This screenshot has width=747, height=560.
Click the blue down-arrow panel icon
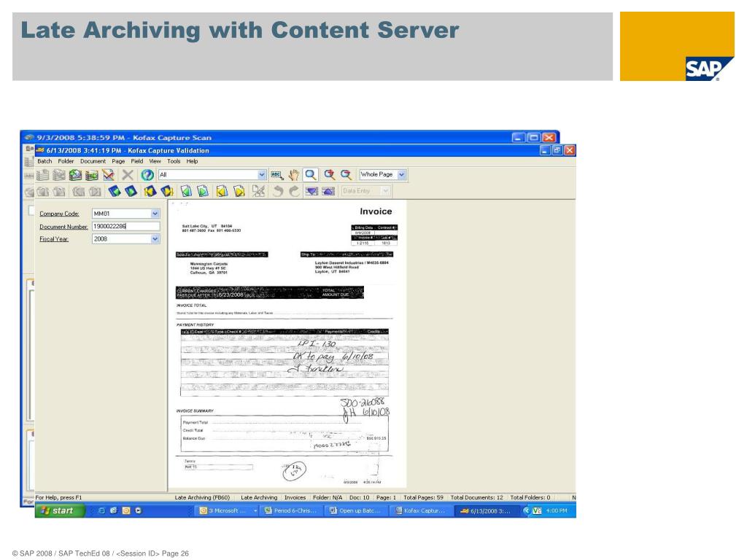312,192
